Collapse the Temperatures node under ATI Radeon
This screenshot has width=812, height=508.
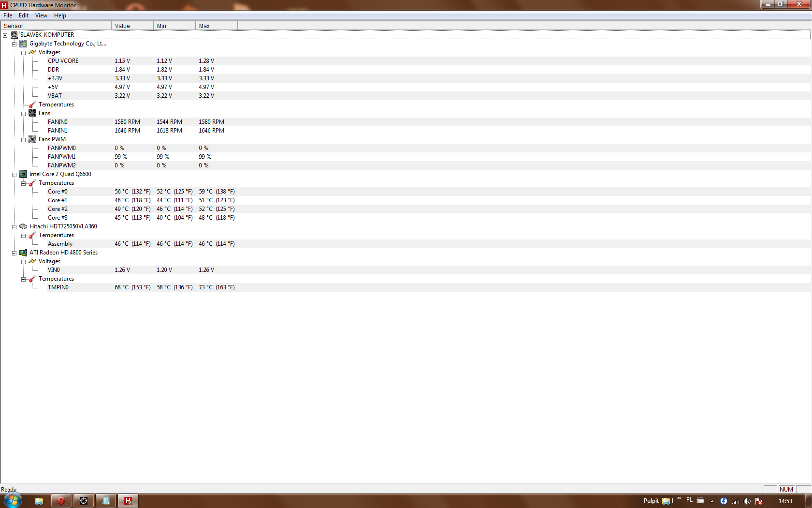coord(23,279)
